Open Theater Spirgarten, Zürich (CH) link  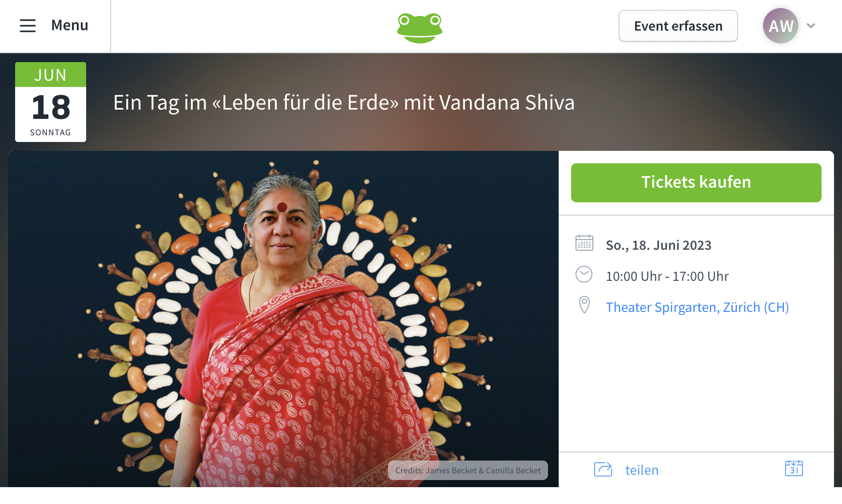[x=697, y=307]
